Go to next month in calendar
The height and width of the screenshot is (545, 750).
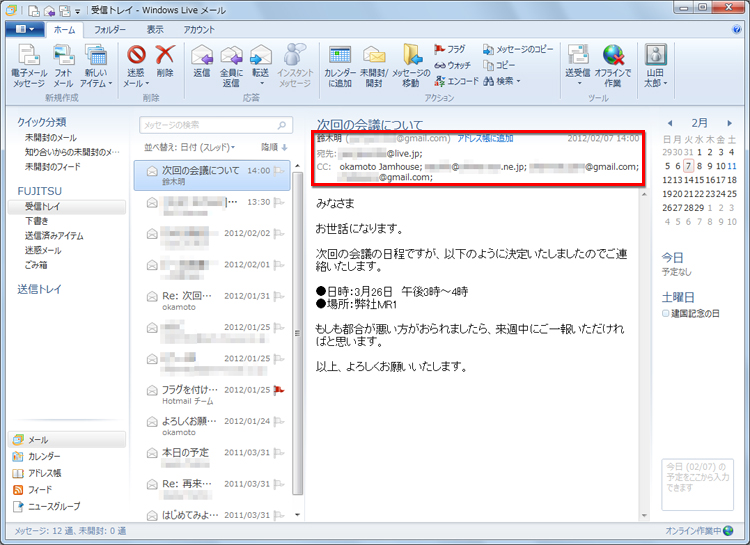pyautogui.click(x=729, y=123)
